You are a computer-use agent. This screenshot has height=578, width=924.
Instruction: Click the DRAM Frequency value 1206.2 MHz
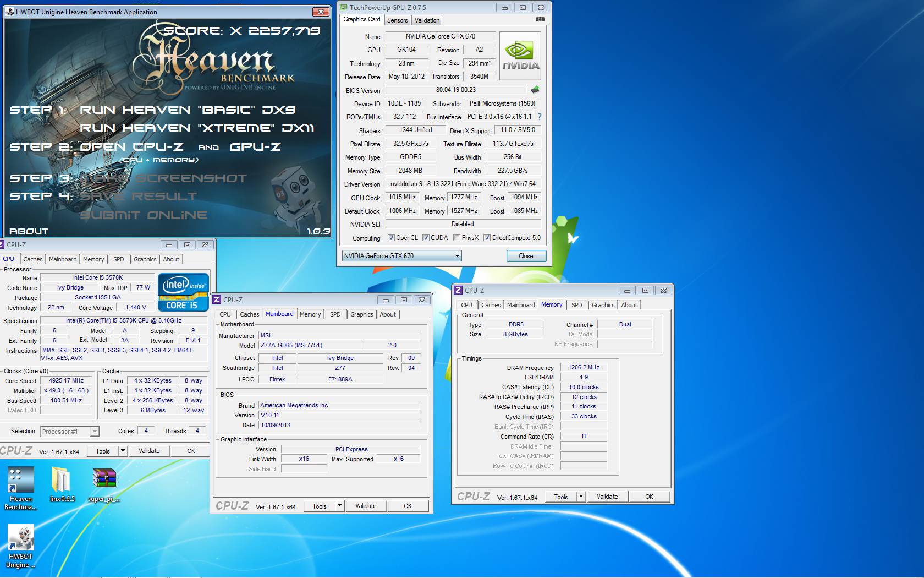584,367
